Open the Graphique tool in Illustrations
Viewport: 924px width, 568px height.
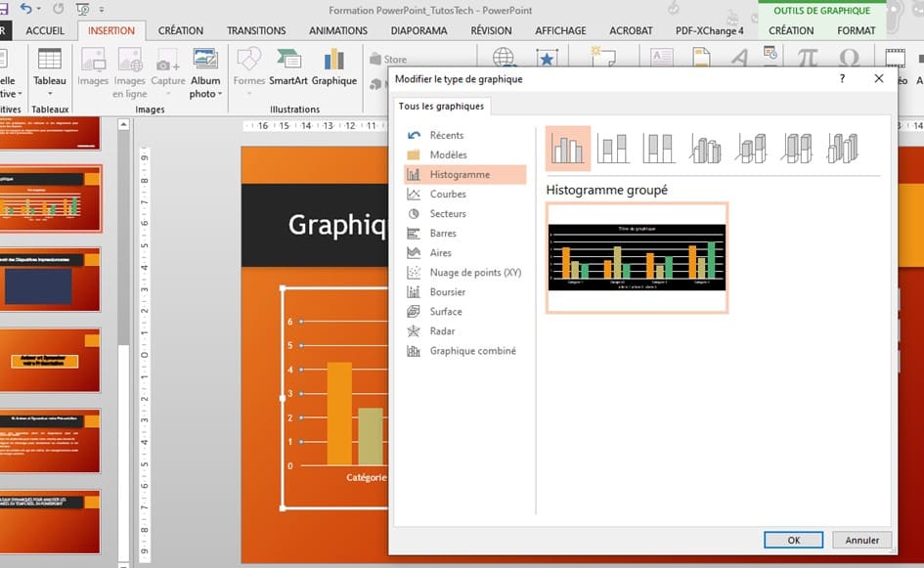tap(333, 70)
